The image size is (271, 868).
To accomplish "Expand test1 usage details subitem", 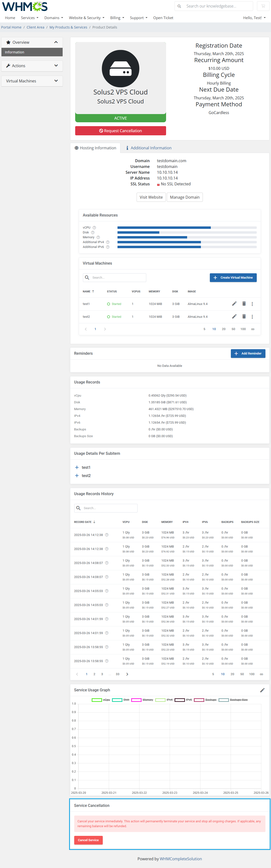I will click(77, 467).
